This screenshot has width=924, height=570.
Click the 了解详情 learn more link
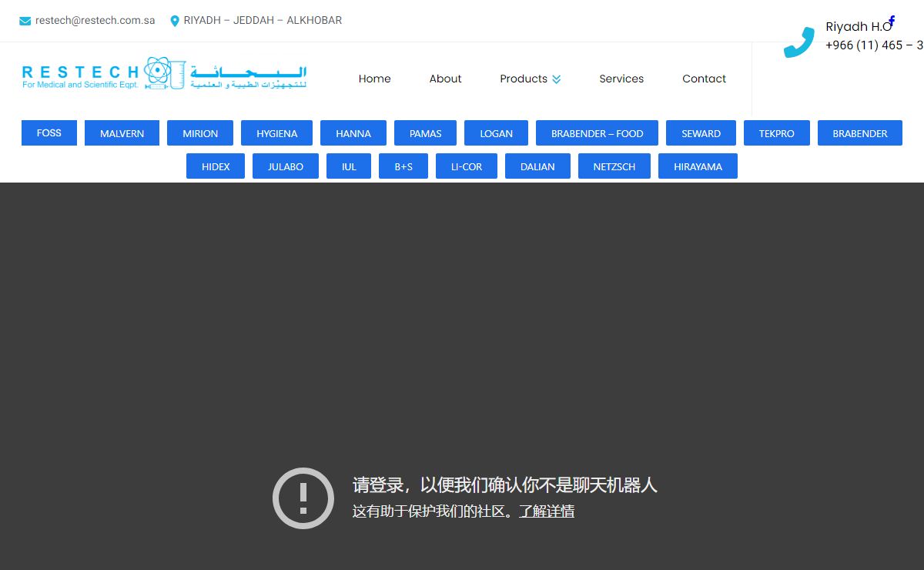click(x=547, y=511)
